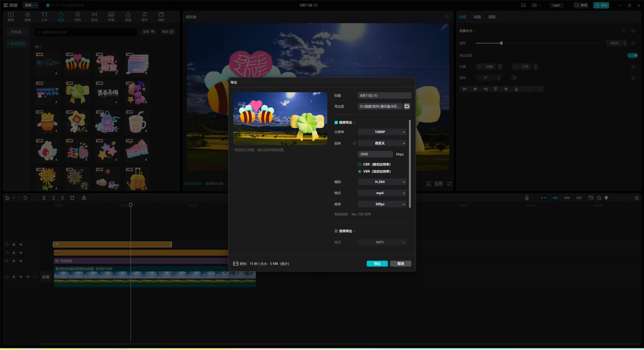This screenshot has height=350, width=644.
Task: Click the player 比例 ratio icon
Action: click(x=439, y=184)
